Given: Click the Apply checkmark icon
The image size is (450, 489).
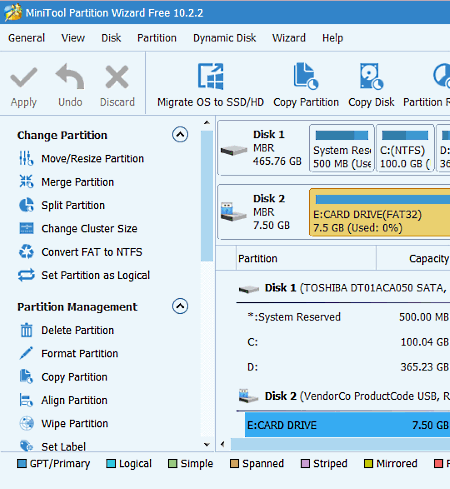Looking at the screenshot, I should click(x=24, y=77).
